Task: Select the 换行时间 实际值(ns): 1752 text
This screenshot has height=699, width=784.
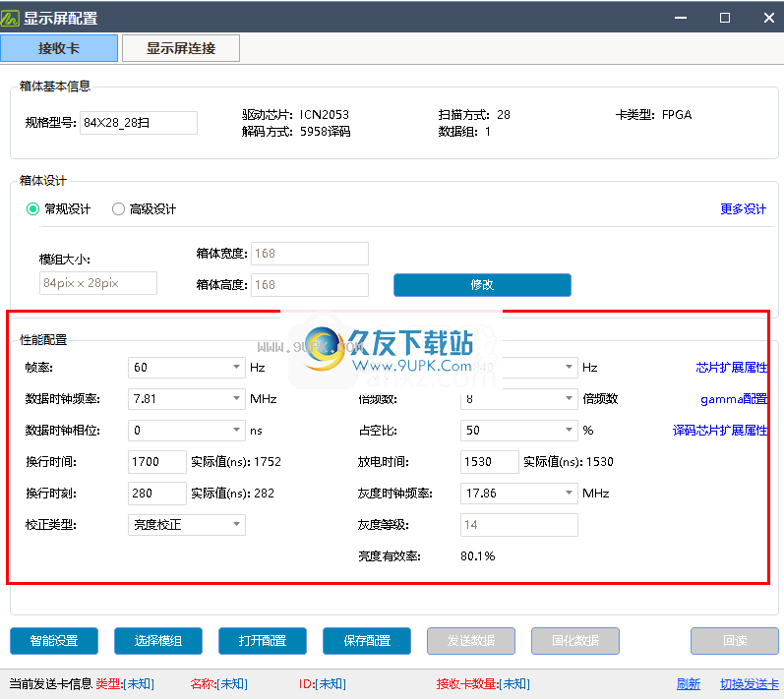Action: click(x=236, y=462)
